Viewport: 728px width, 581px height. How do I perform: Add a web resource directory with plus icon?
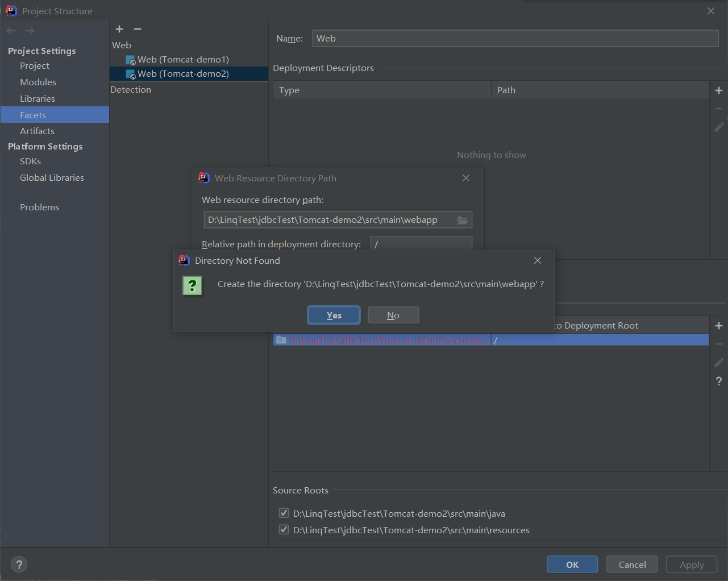(719, 326)
